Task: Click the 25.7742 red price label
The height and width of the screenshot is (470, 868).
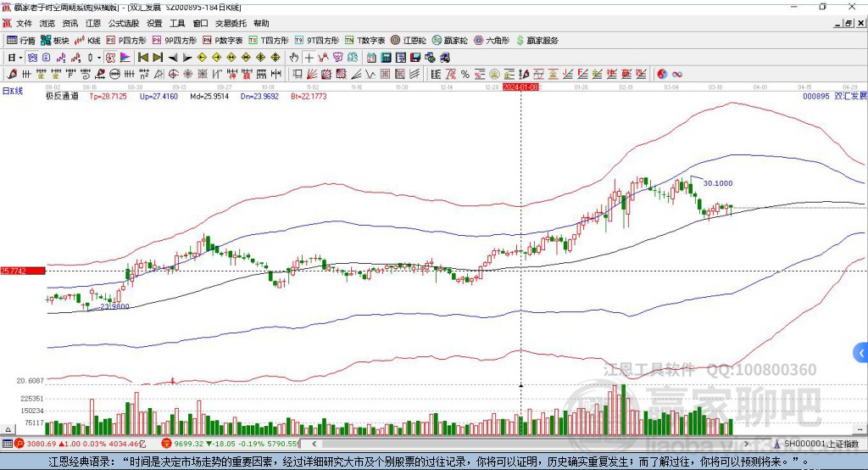Action: pos(23,271)
